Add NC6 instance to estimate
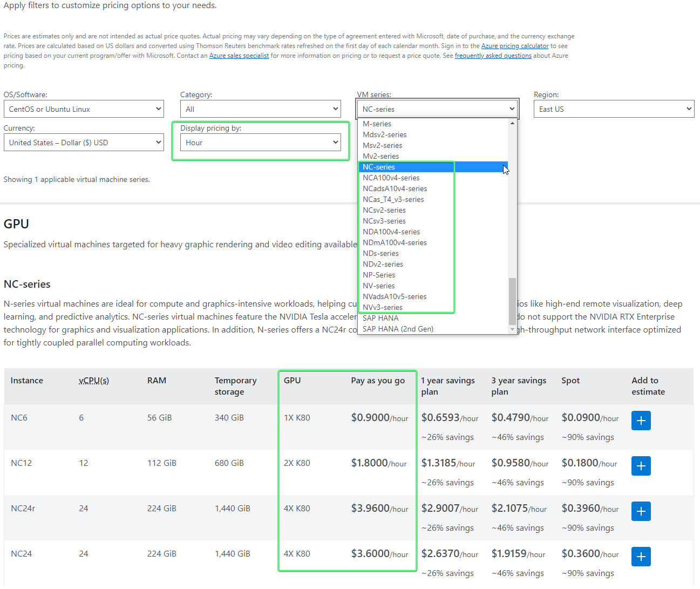 click(x=641, y=421)
